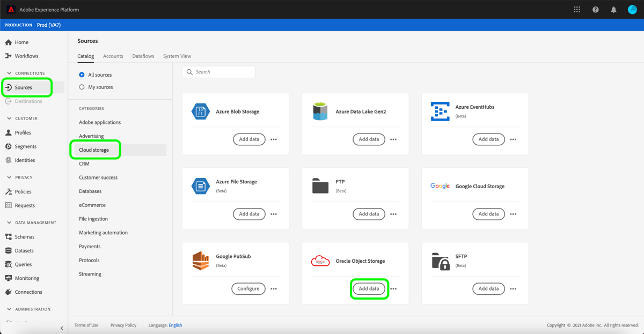
Task: Collapse the Privacy section chevron
Action: [x=9, y=177]
